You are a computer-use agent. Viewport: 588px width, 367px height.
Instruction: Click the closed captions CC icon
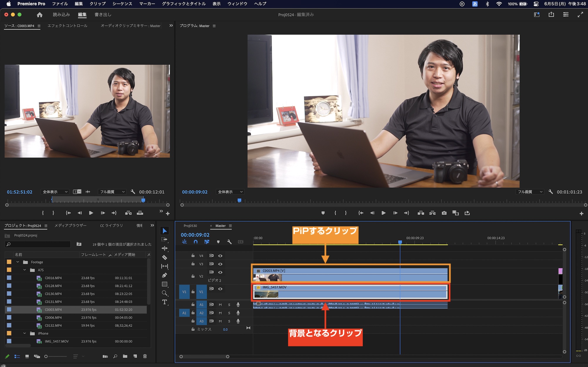[240, 242]
